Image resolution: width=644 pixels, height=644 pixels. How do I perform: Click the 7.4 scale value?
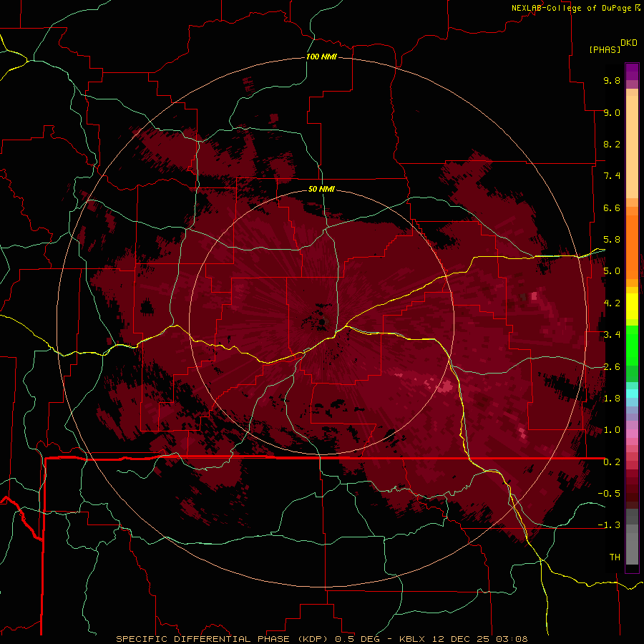tap(612, 176)
